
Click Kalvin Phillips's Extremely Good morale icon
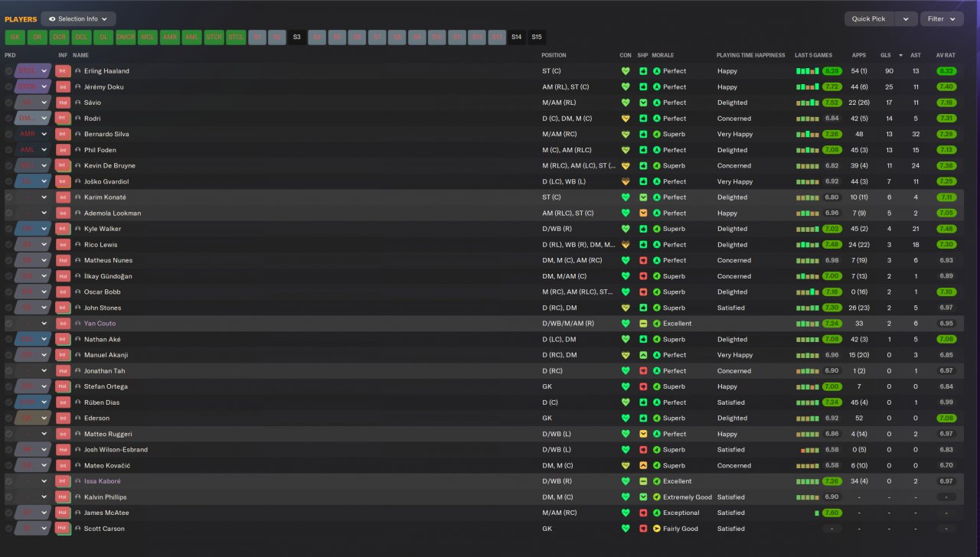[x=657, y=497]
